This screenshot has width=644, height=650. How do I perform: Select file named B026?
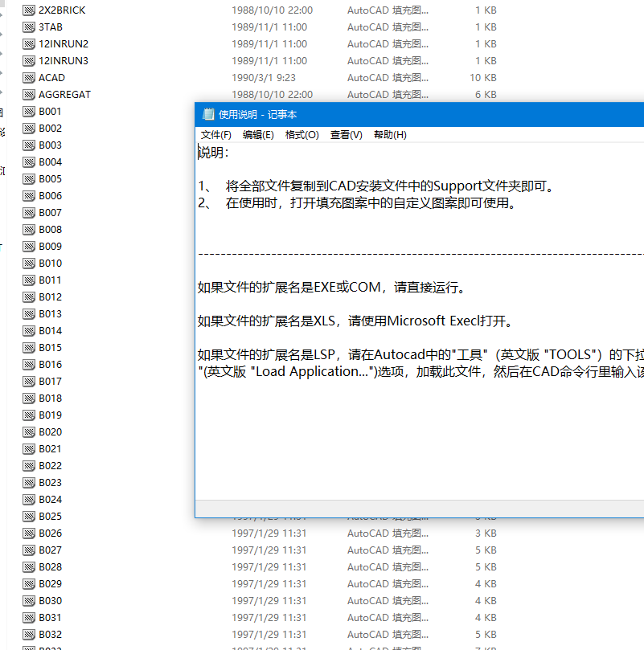[x=50, y=533]
